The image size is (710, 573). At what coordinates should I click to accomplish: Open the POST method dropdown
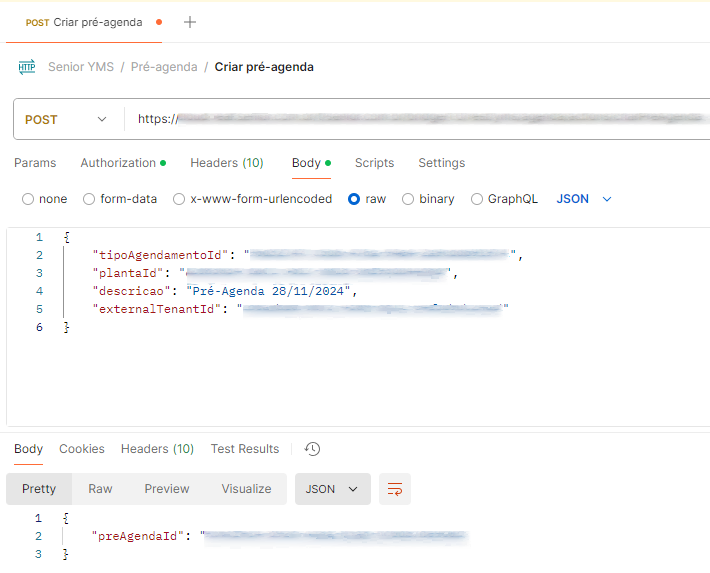click(66, 119)
